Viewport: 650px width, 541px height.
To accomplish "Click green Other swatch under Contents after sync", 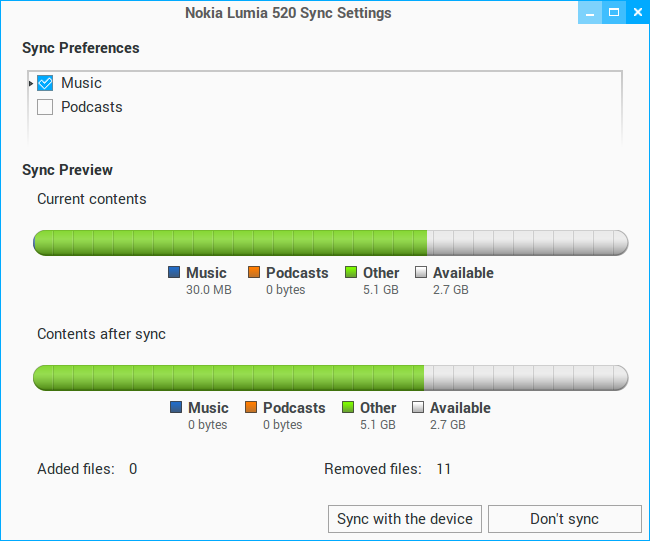I will (x=348, y=407).
